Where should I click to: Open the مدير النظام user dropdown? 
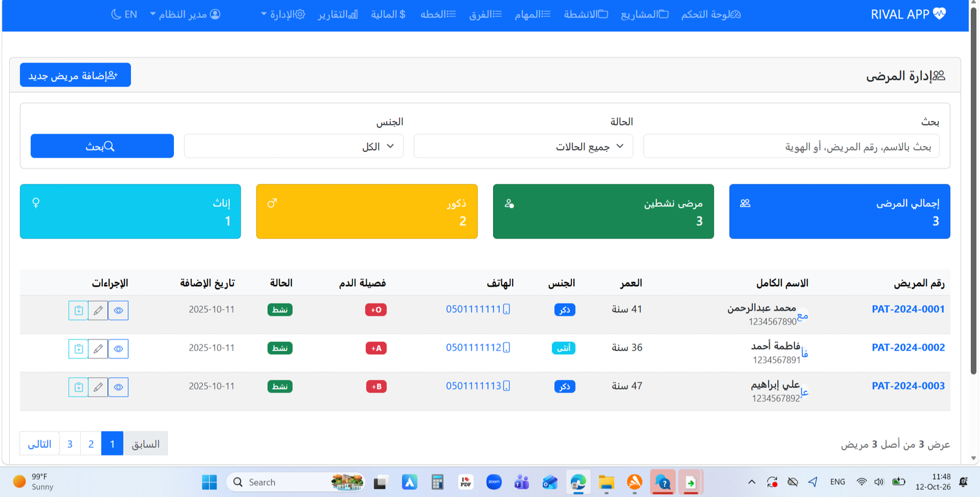tap(185, 14)
